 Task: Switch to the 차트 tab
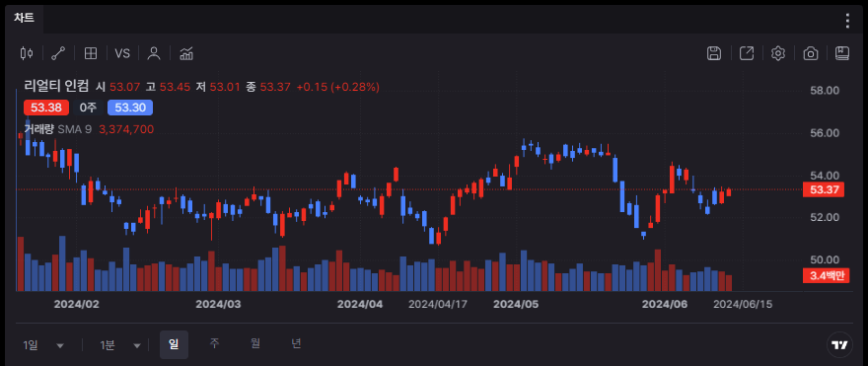pyautogui.click(x=24, y=18)
